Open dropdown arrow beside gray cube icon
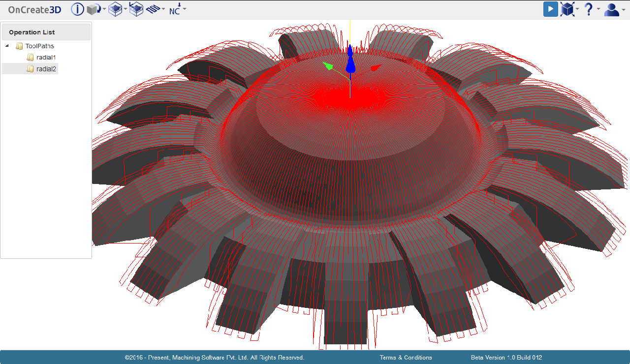 tap(104, 9)
